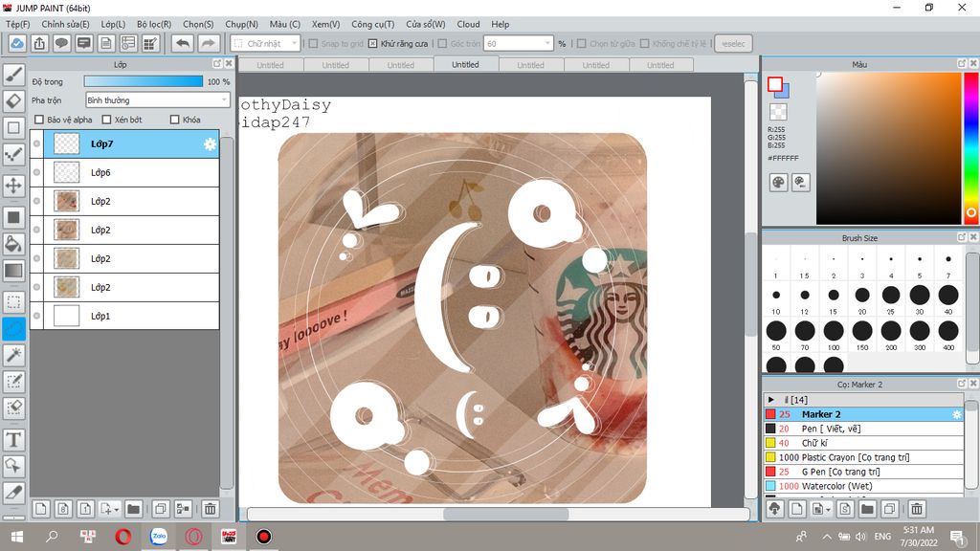
Task: Click the Redo arrow in toolbar
Action: point(209,44)
